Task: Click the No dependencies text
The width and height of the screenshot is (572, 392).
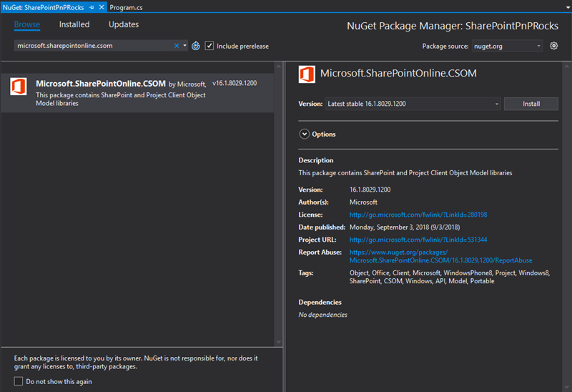Action: coord(323,315)
